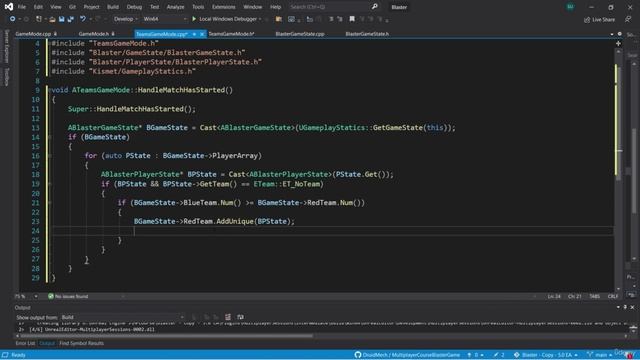Image resolution: width=640 pixels, height=360 pixels.
Task: Open the Build menu
Action: pyautogui.click(x=113, y=7)
